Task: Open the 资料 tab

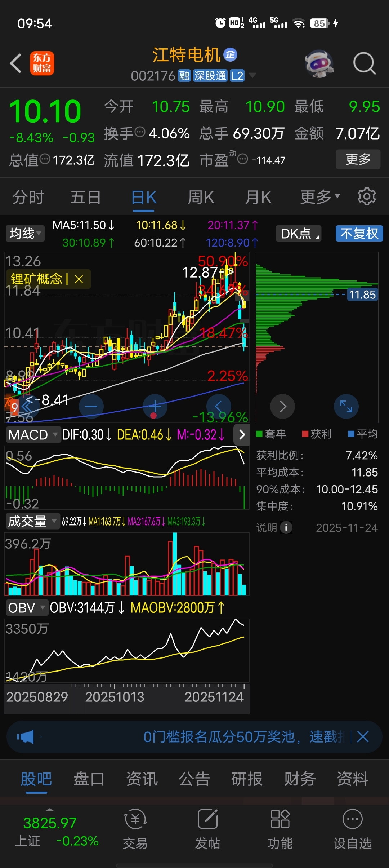Action: (x=353, y=779)
